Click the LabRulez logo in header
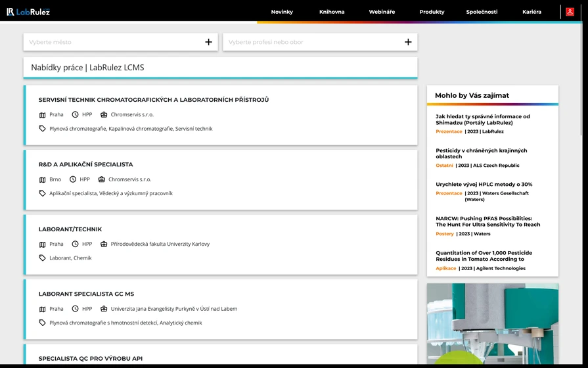Image resolution: width=588 pixels, height=368 pixels. click(x=28, y=12)
